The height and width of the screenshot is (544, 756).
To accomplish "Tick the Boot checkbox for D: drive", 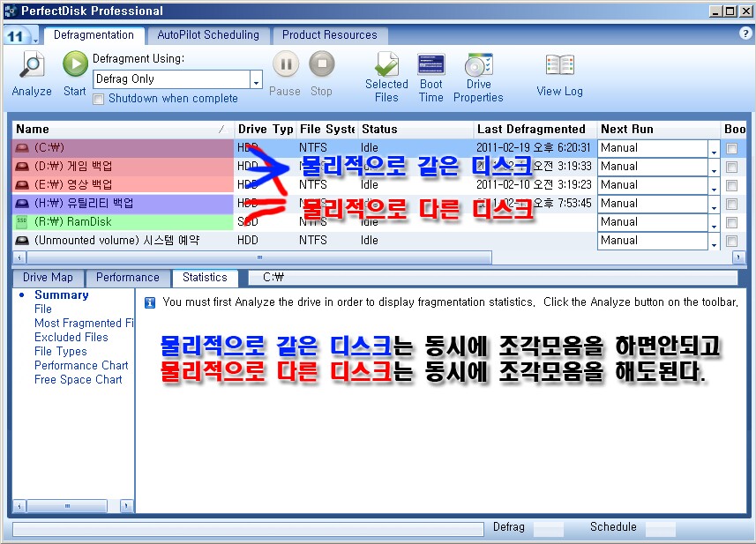I will (x=731, y=167).
